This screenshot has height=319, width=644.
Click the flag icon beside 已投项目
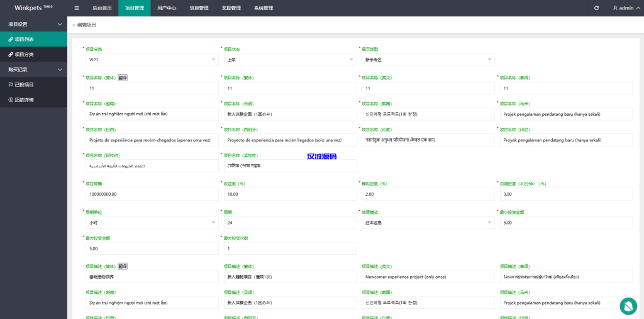point(11,84)
